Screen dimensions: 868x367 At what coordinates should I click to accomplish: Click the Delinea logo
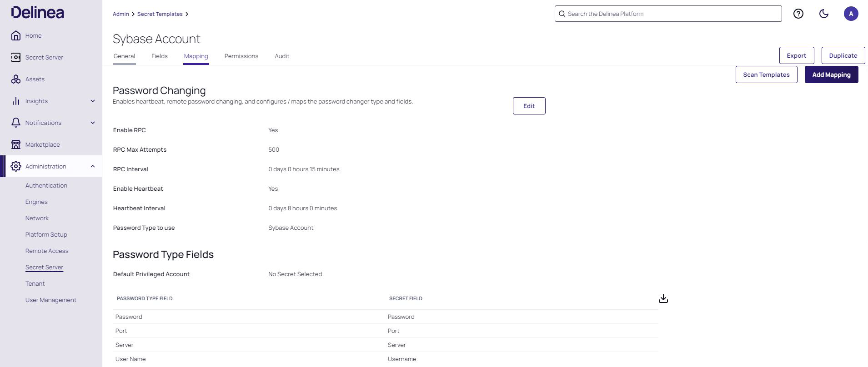(x=38, y=13)
